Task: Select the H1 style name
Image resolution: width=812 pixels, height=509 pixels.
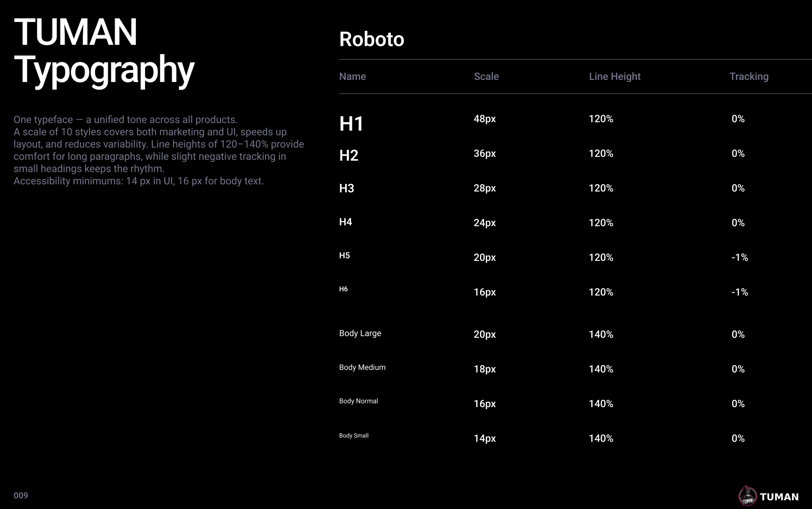Action: (x=351, y=124)
